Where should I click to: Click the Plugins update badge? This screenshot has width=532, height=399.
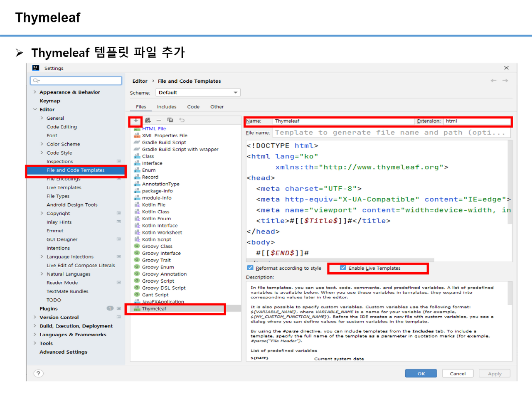click(x=110, y=308)
